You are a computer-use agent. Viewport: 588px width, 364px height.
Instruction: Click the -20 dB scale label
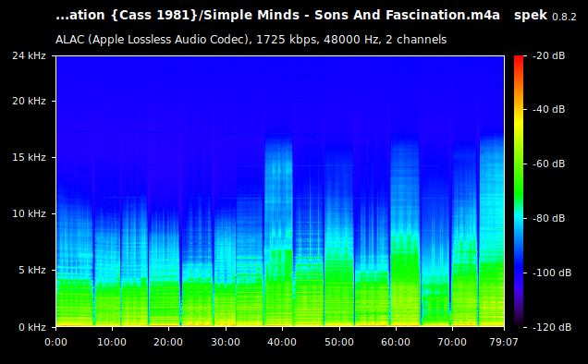[x=549, y=55]
